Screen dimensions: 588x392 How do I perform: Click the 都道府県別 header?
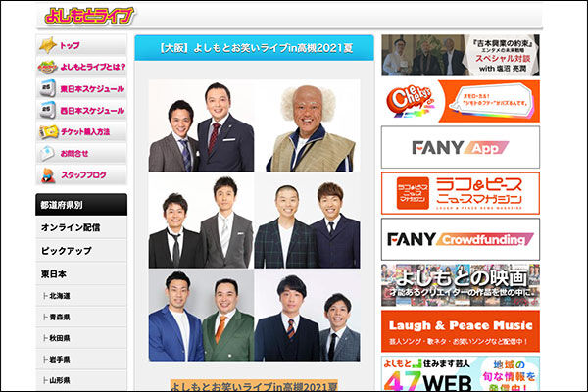click(x=81, y=205)
